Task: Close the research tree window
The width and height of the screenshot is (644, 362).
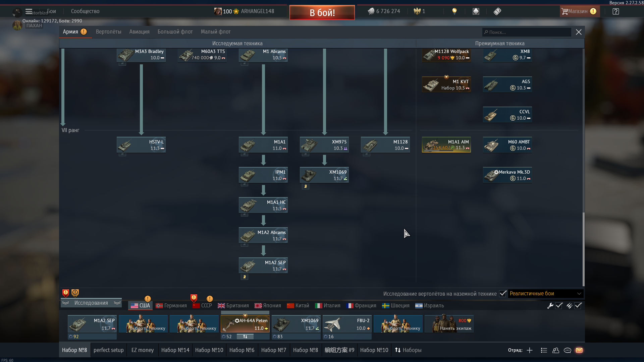Action: tap(579, 32)
